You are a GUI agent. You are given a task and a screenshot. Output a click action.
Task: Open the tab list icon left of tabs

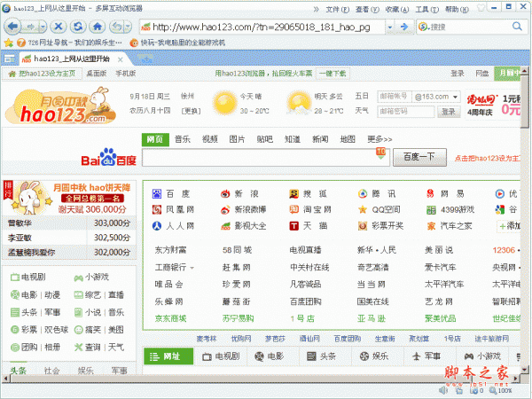tap(10, 59)
